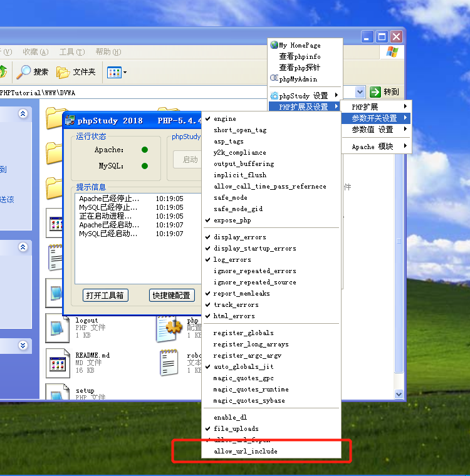Toggle the engine PHP switch
Image resolution: width=470 pixels, height=476 pixels.
[271, 119]
